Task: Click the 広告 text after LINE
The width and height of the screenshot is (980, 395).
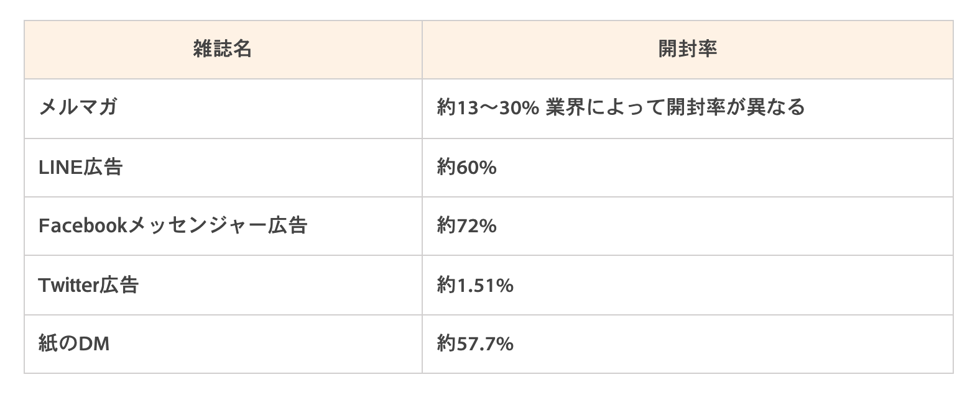Action: [103, 167]
